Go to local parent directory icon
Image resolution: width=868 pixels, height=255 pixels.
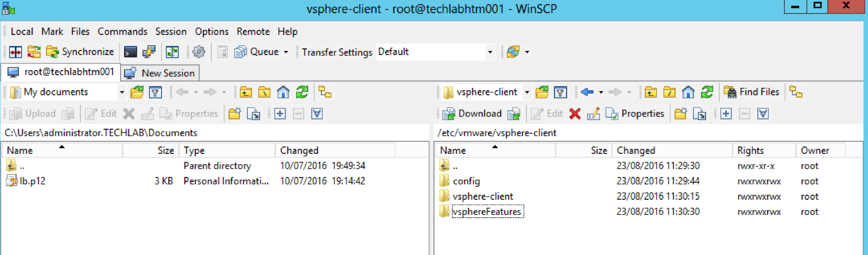(x=246, y=92)
